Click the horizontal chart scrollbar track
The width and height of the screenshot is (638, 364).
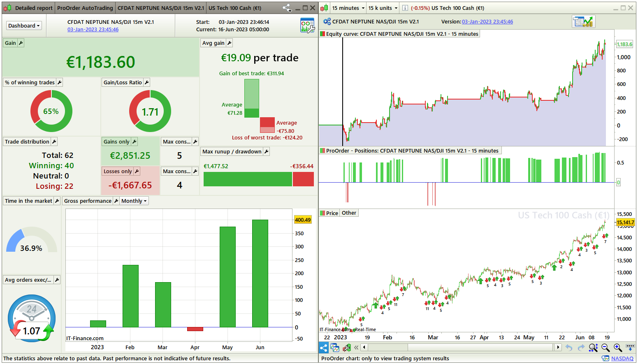point(461,348)
